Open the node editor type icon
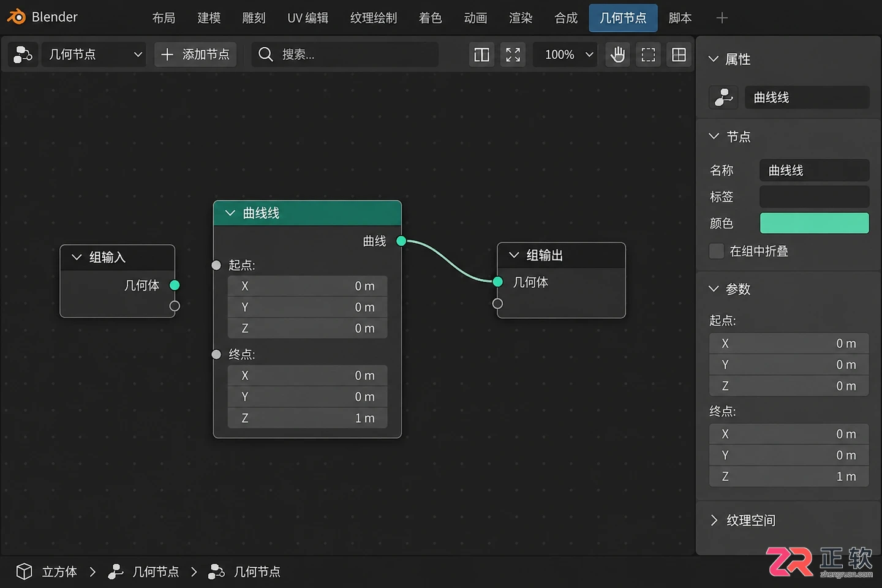Screen dimensions: 882x588 pyautogui.click(x=23, y=55)
